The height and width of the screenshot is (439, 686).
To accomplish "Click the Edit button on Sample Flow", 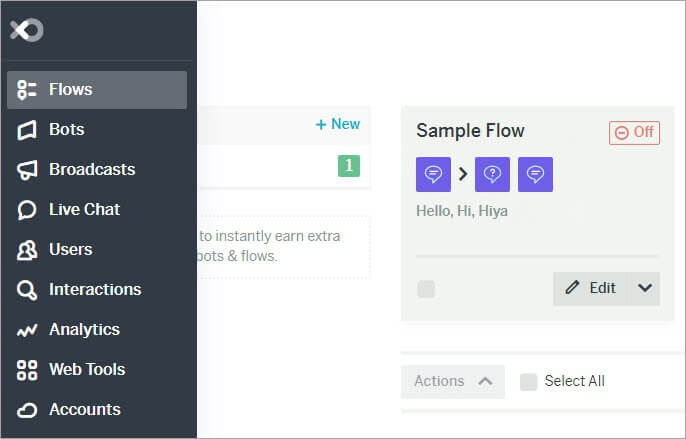I will [x=592, y=288].
